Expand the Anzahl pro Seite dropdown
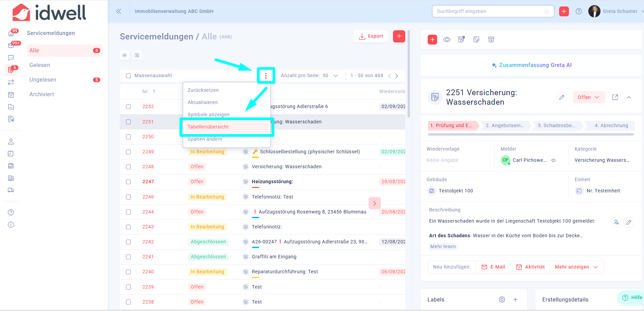This screenshot has height=311, width=644. 336,75
